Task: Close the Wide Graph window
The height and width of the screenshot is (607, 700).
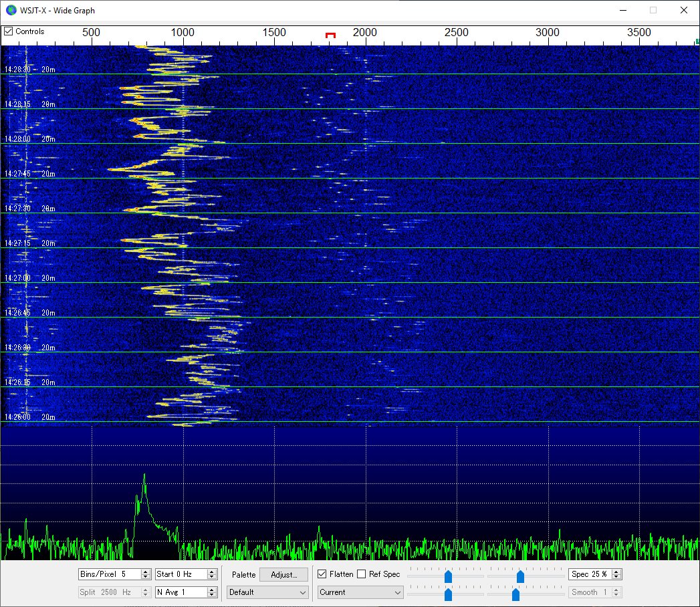Action: pos(683,10)
